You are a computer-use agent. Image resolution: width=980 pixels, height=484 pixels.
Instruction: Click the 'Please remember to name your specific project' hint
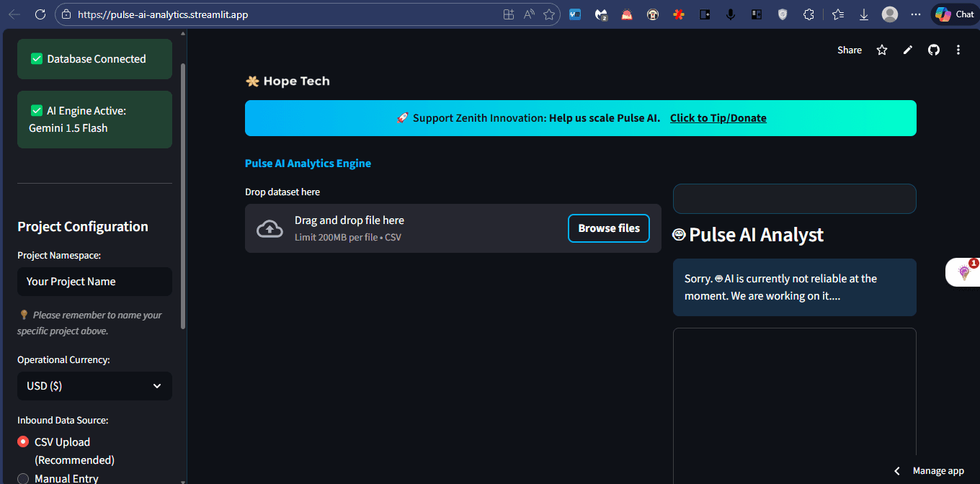[x=89, y=323]
